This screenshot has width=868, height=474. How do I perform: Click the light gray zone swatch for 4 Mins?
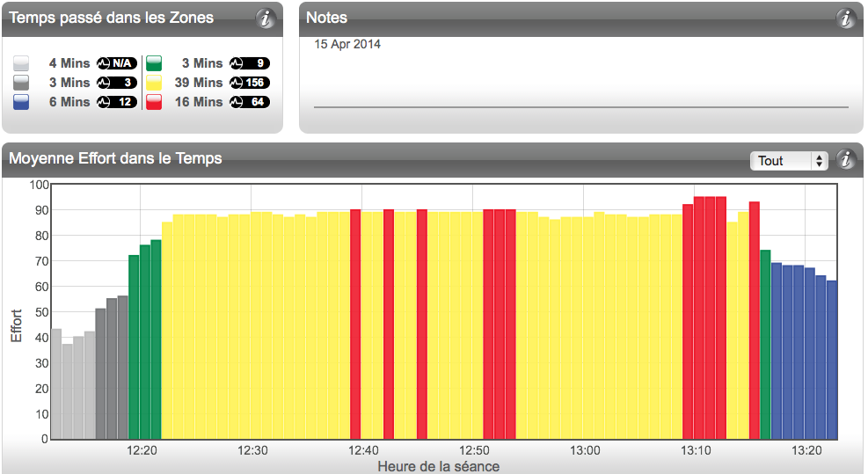(x=22, y=63)
